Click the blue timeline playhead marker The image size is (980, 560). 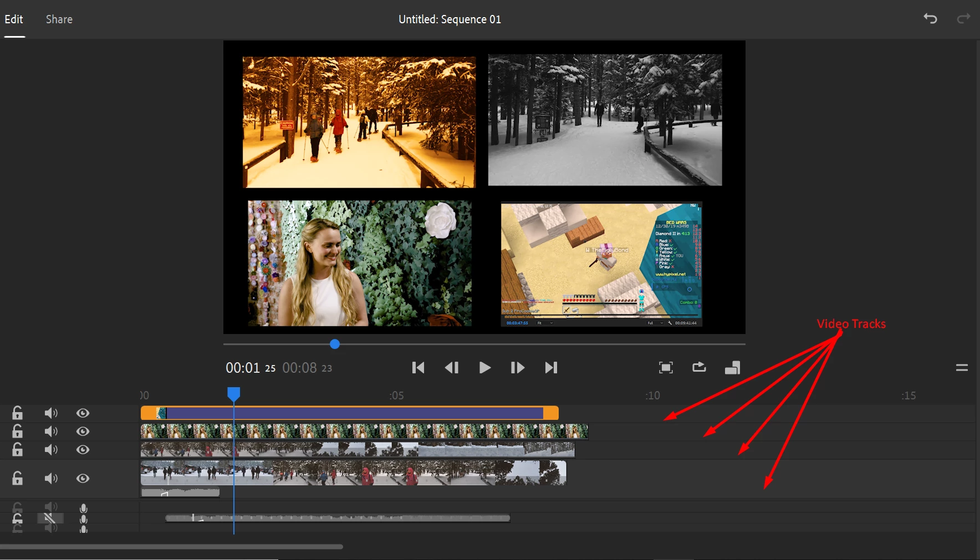coord(234,394)
